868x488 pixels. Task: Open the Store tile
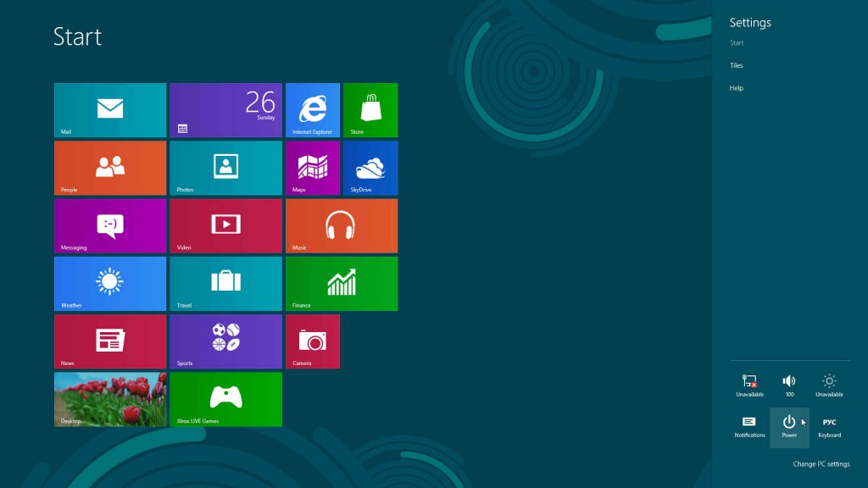[x=370, y=110]
